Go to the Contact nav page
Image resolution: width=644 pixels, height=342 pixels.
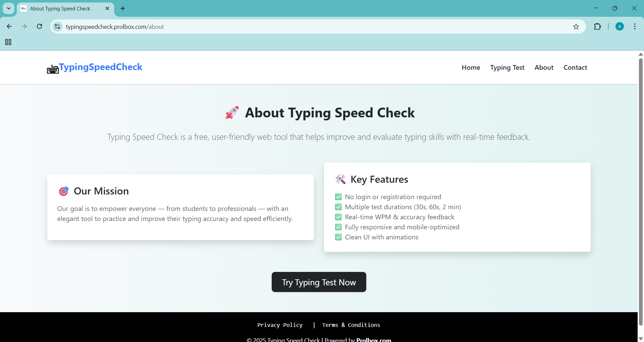coord(575,67)
